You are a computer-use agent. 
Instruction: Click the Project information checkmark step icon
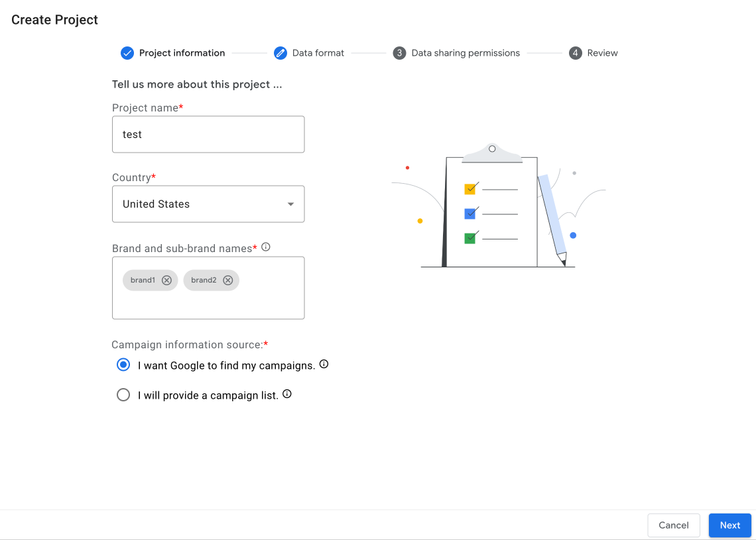(127, 53)
